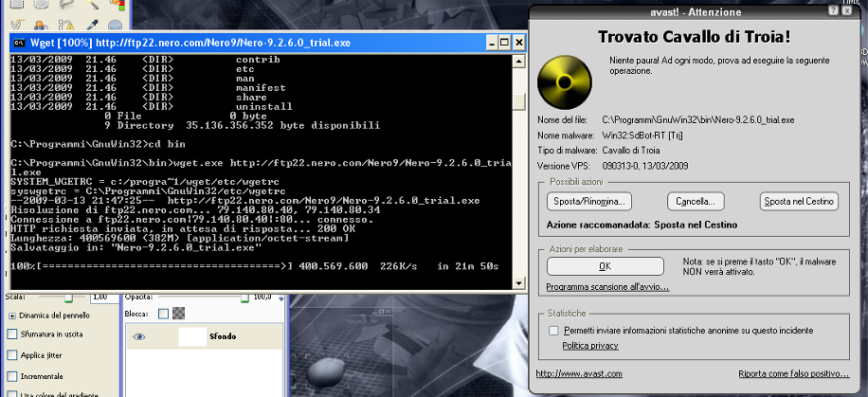The image size is (868, 397).
Task: Toggle Blocca pixels lock checkbox
Action: tap(163, 314)
